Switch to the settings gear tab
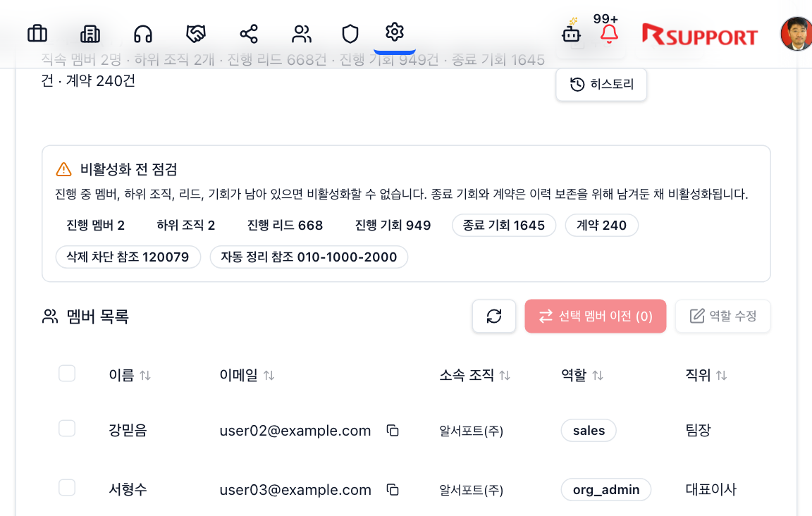This screenshot has width=812, height=516. [x=394, y=32]
